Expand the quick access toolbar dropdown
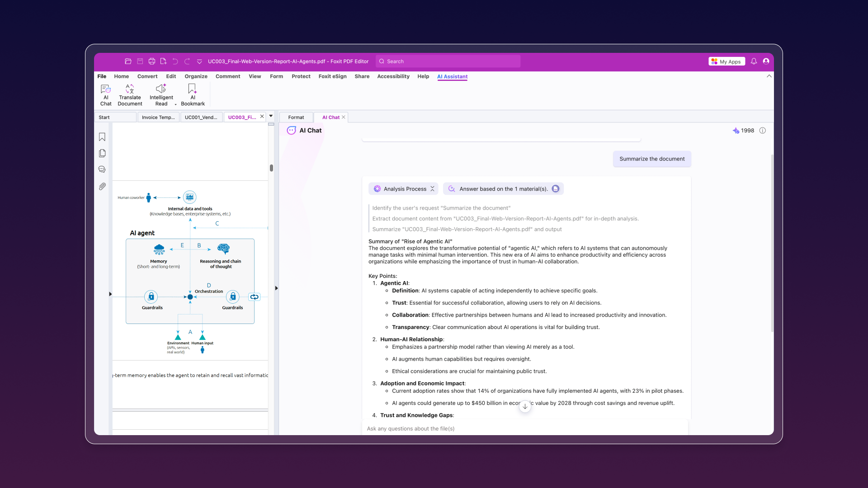Image resolution: width=868 pixels, height=488 pixels. pos(199,61)
